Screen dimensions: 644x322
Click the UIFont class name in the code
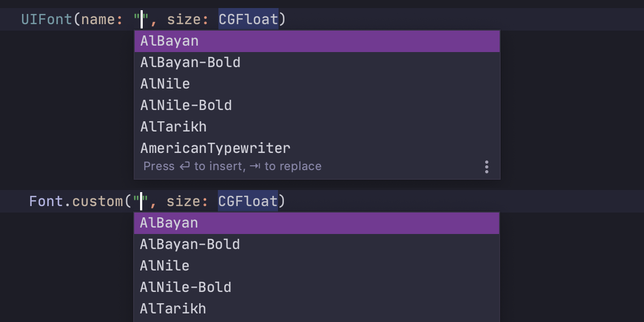tap(47, 20)
